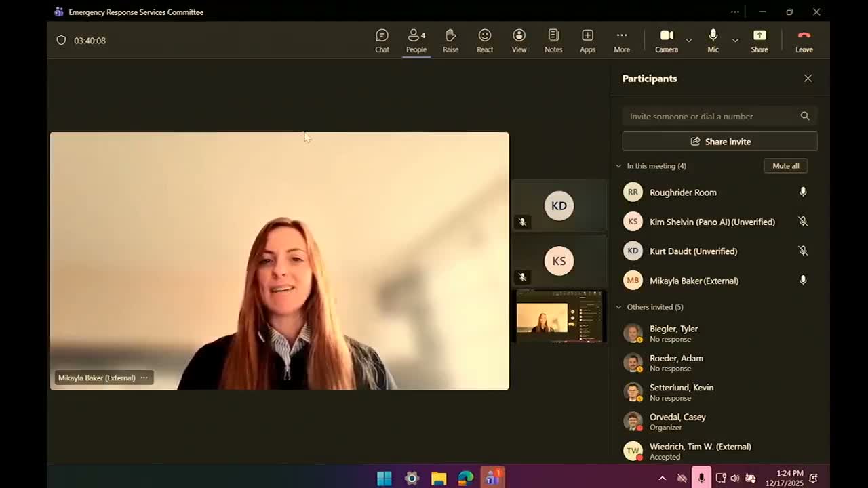The image size is (868, 488).
Task: Mute Roughrider Room's microphone
Action: click(803, 192)
